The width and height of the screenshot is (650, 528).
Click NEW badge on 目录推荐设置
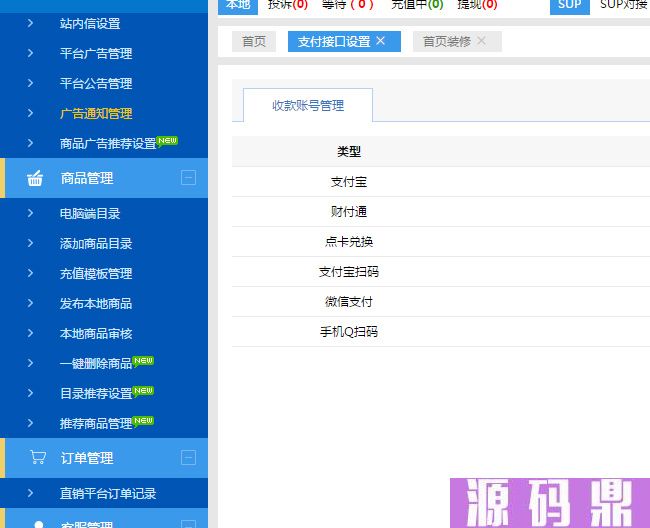pyautogui.click(x=143, y=391)
